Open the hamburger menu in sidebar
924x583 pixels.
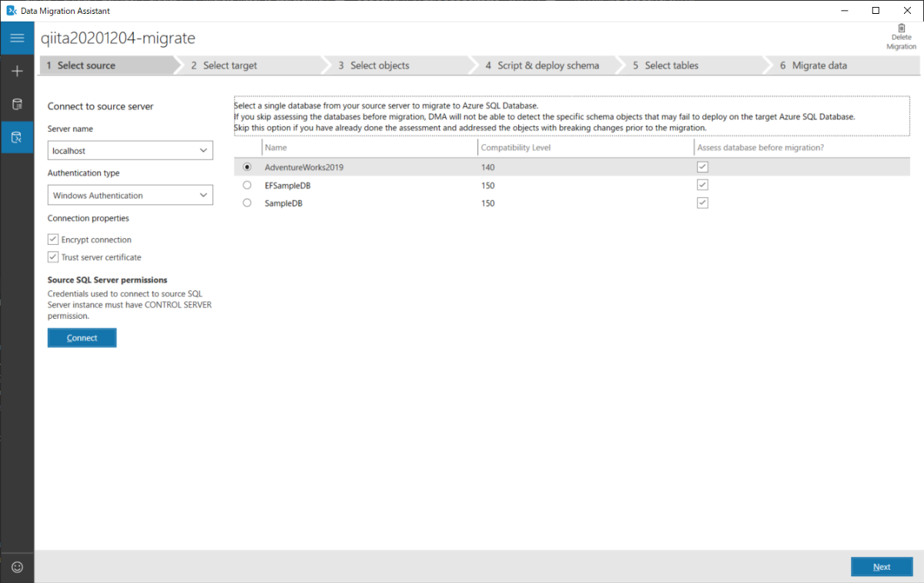coord(17,38)
